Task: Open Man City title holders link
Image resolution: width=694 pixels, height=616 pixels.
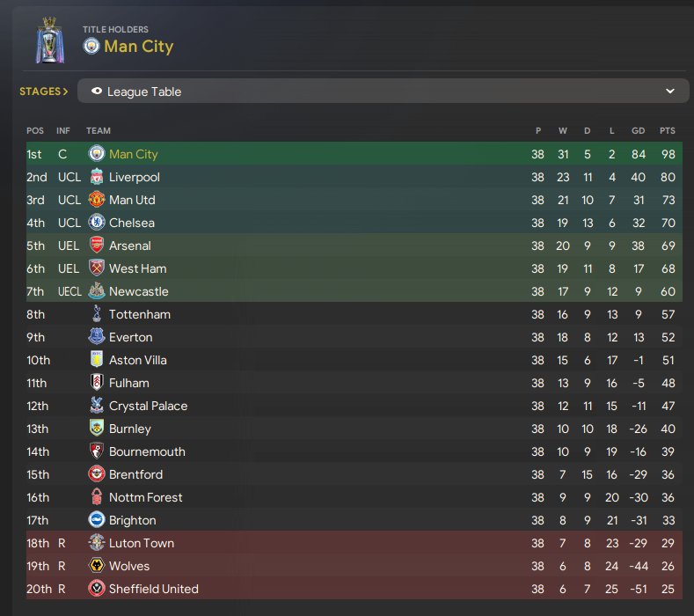Action: pos(138,46)
